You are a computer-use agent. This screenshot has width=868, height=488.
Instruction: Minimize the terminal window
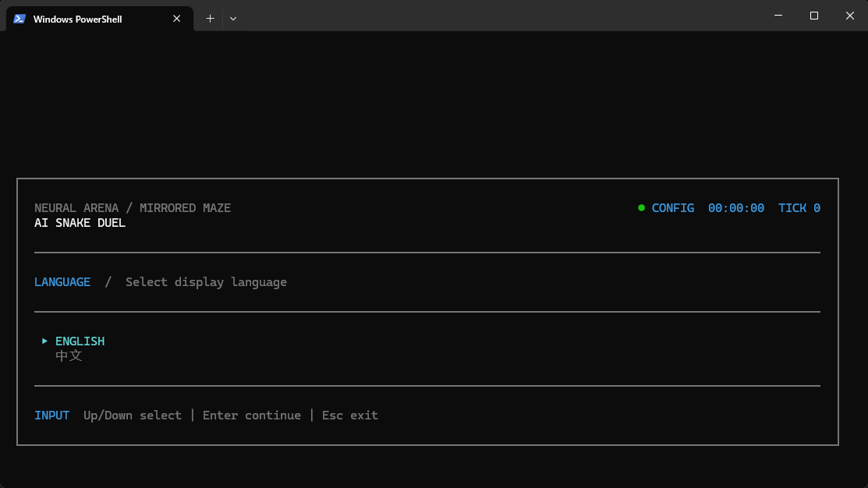click(x=778, y=16)
